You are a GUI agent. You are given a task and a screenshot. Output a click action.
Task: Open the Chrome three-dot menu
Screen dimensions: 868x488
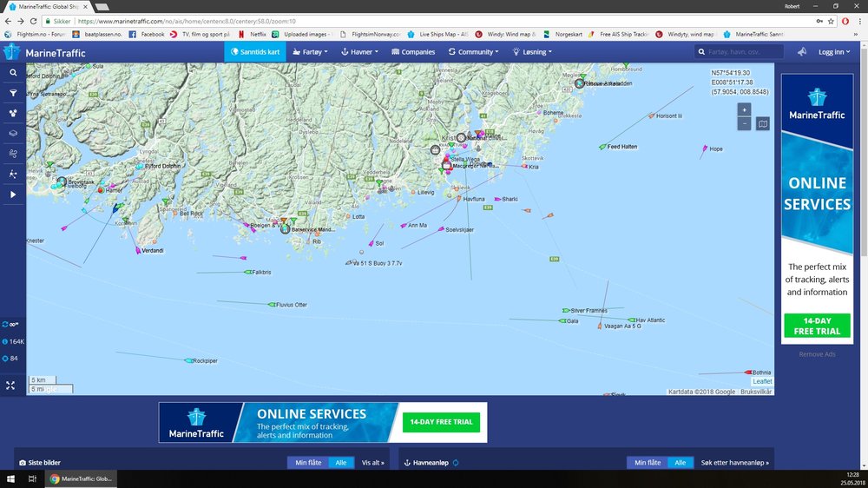point(859,21)
